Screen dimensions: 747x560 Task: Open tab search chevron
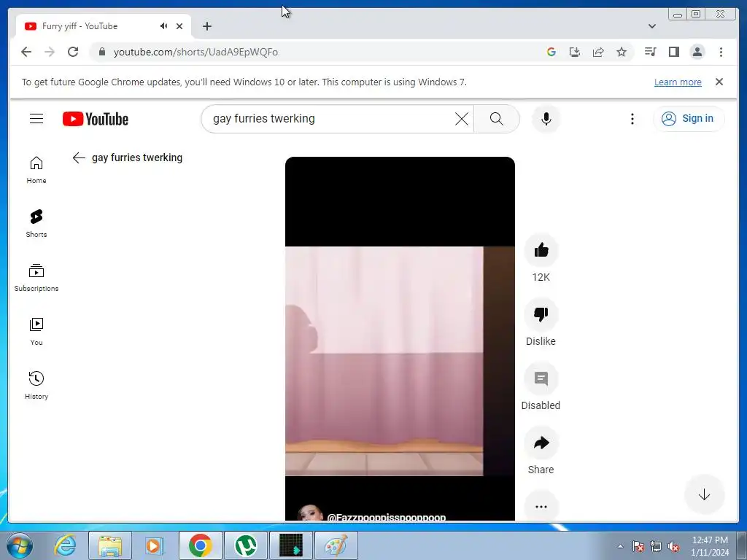coord(651,26)
